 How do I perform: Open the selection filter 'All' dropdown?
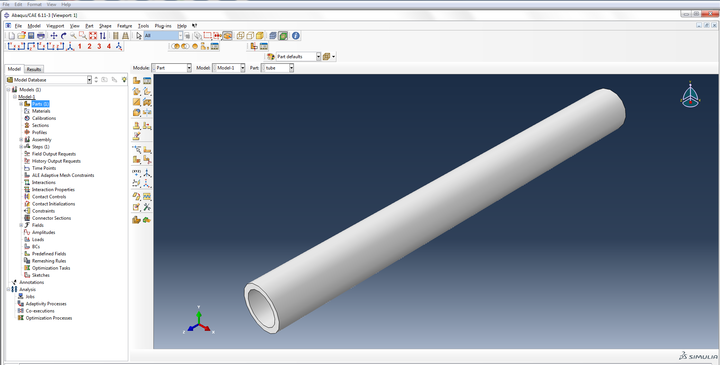coord(180,36)
